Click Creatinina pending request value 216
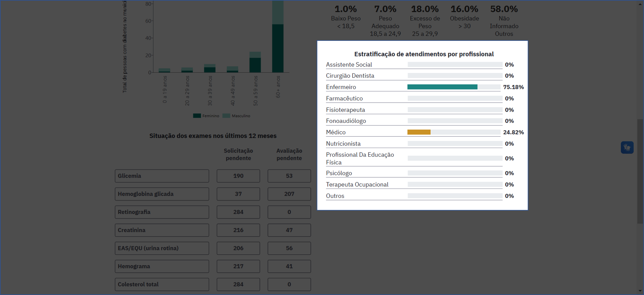Screen dimensions: 644x295 238,230
